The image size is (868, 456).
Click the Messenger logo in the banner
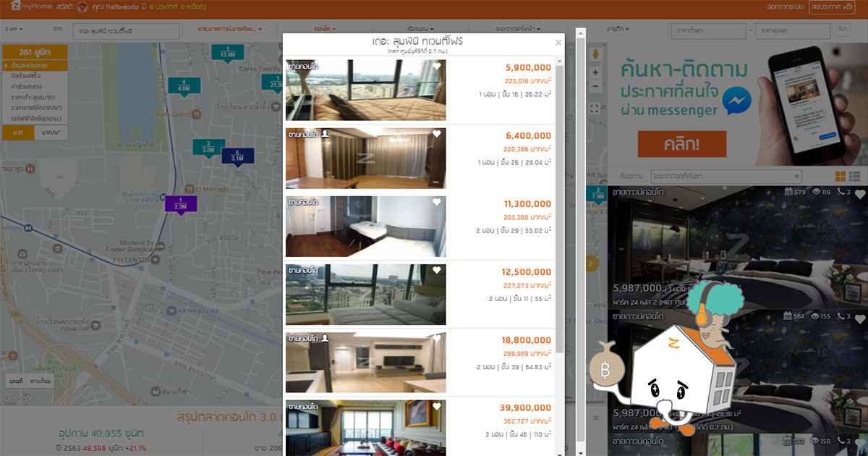[736, 101]
